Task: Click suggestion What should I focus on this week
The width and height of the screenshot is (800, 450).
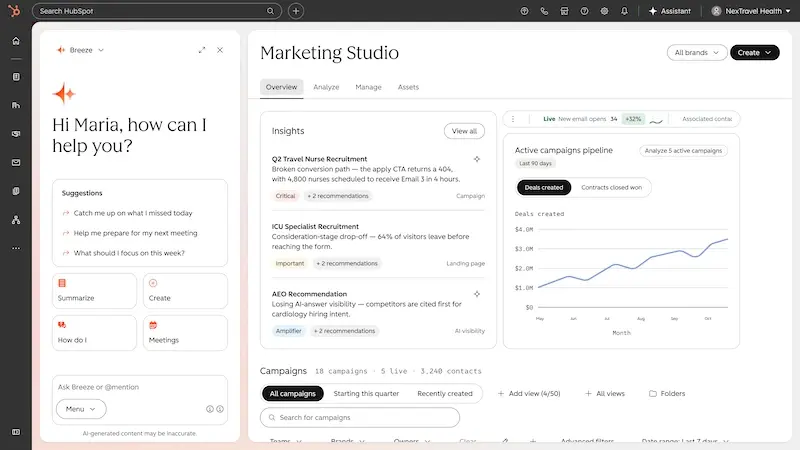Action: [x=129, y=253]
